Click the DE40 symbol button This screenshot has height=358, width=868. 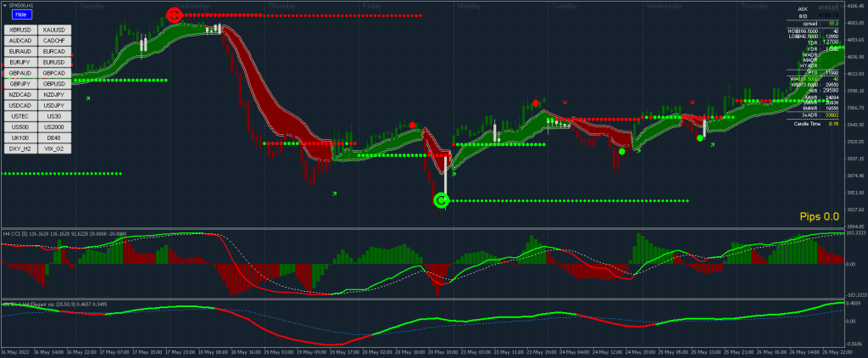[x=53, y=137]
